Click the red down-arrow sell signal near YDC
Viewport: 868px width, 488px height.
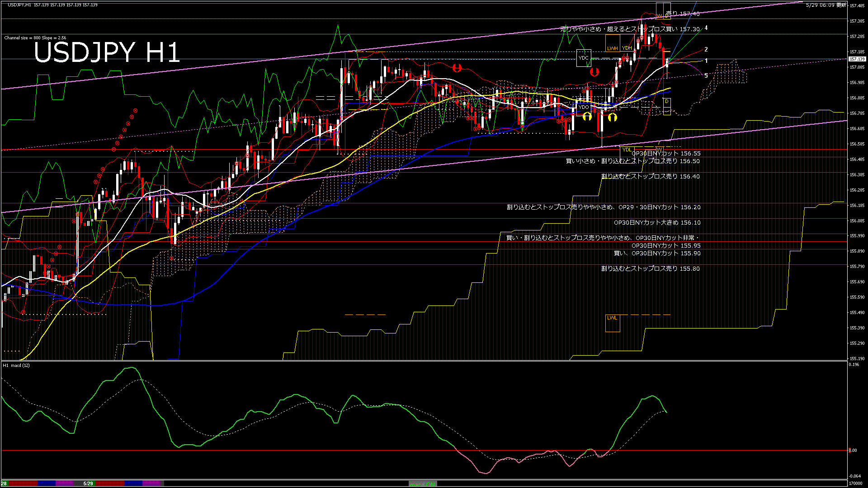coord(594,72)
